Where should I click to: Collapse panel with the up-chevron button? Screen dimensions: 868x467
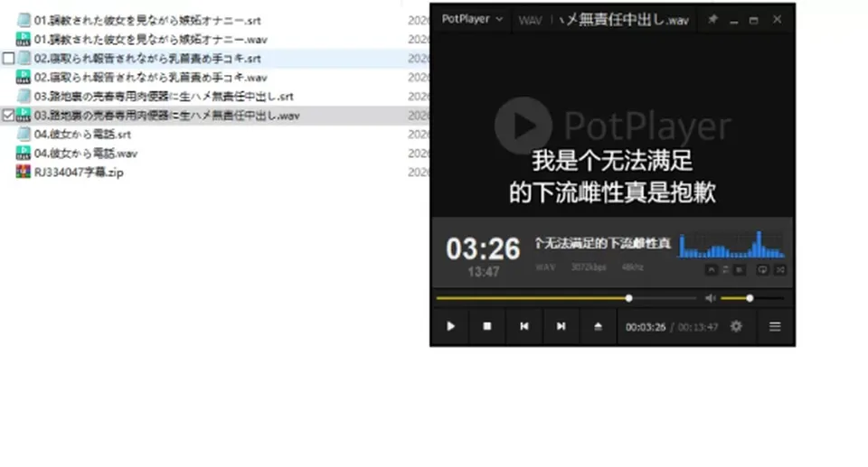click(712, 269)
